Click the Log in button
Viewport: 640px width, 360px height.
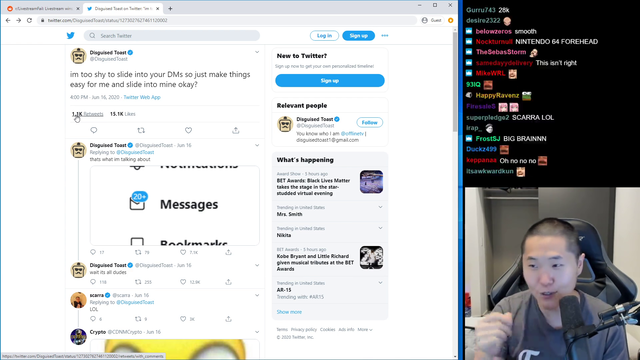pyautogui.click(x=324, y=36)
